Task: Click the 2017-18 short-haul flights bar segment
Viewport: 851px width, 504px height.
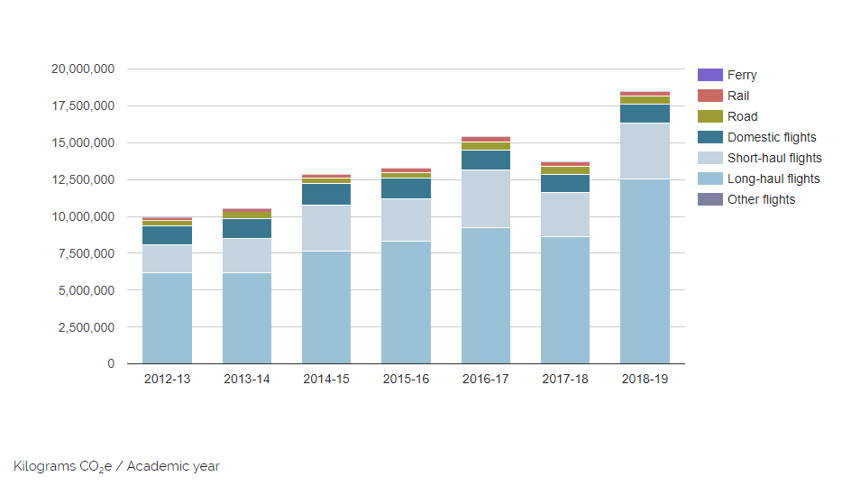Action: coord(565,215)
